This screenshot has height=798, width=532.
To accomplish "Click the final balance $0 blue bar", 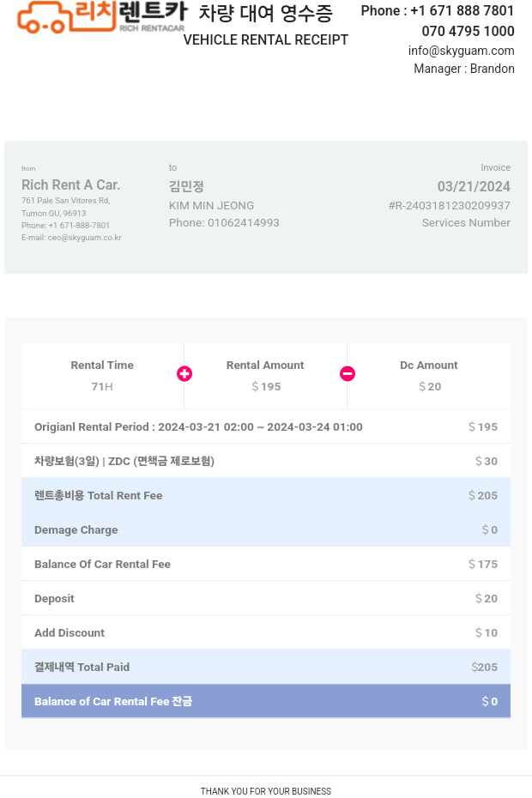I will tap(266, 701).
